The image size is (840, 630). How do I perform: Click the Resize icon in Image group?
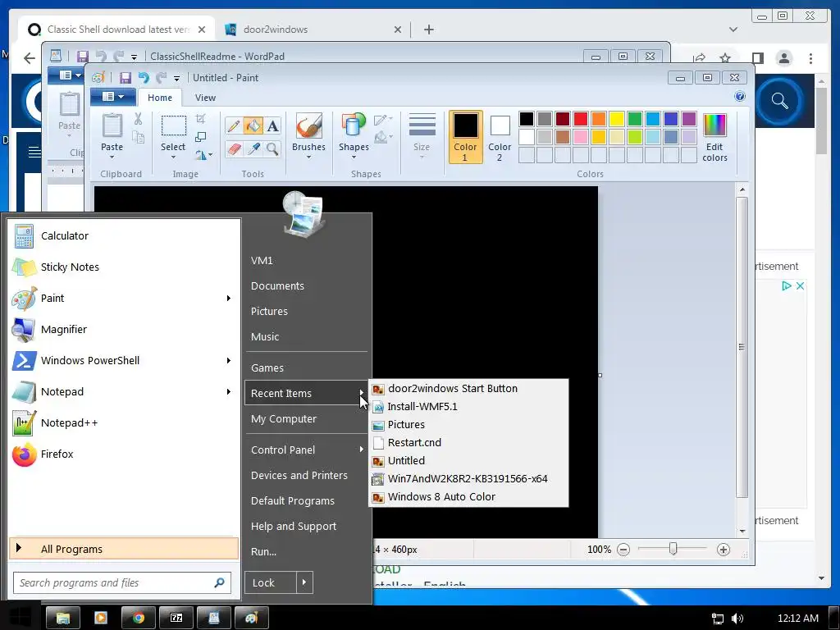201,137
